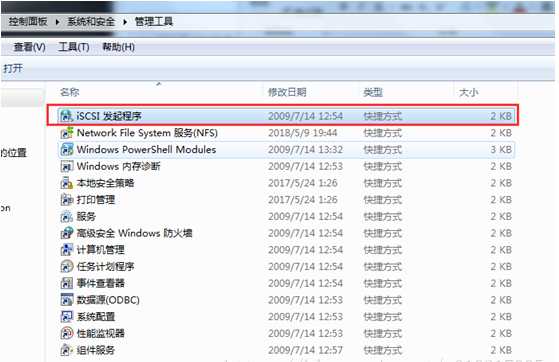
Task: Select 高级安全 Windows 防火墙 name
Action: pos(134,233)
